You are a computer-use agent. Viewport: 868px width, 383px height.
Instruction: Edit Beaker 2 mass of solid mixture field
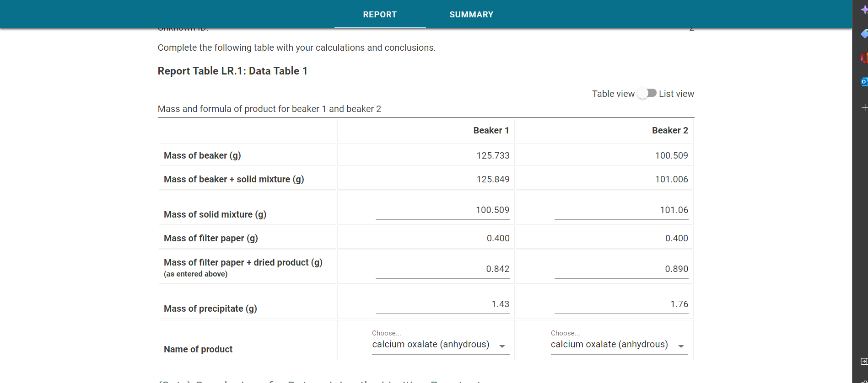[x=621, y=210]
